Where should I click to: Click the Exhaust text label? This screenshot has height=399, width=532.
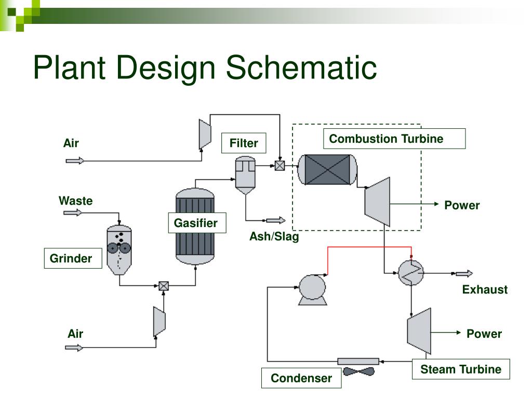pyautogui.click(x=485, y=289)
